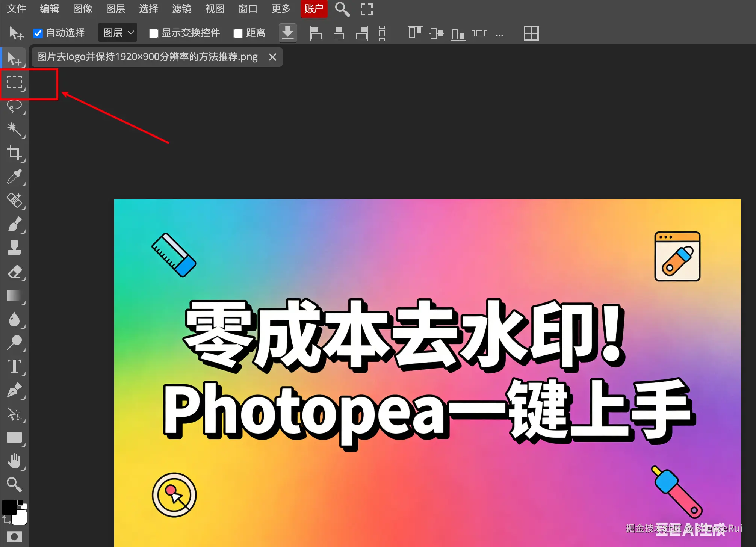Choose the Eyedropper tool
Viewport: 756px width, 547px height.
[14, 177]
